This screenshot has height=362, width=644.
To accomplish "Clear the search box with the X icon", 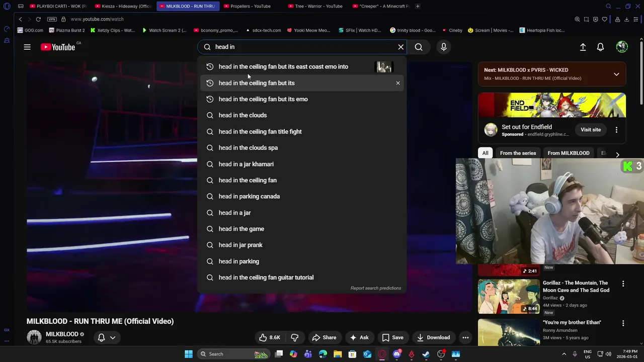I will 401,47.
